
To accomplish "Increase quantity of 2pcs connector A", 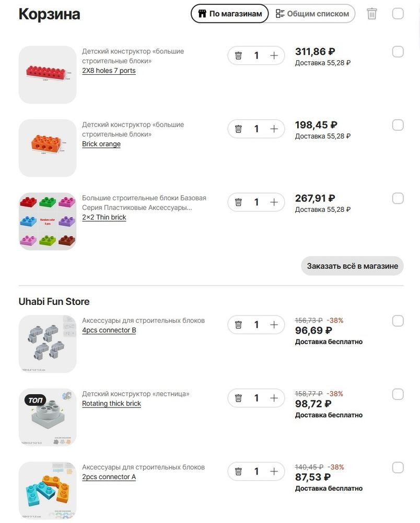I will tap(274, 471).
